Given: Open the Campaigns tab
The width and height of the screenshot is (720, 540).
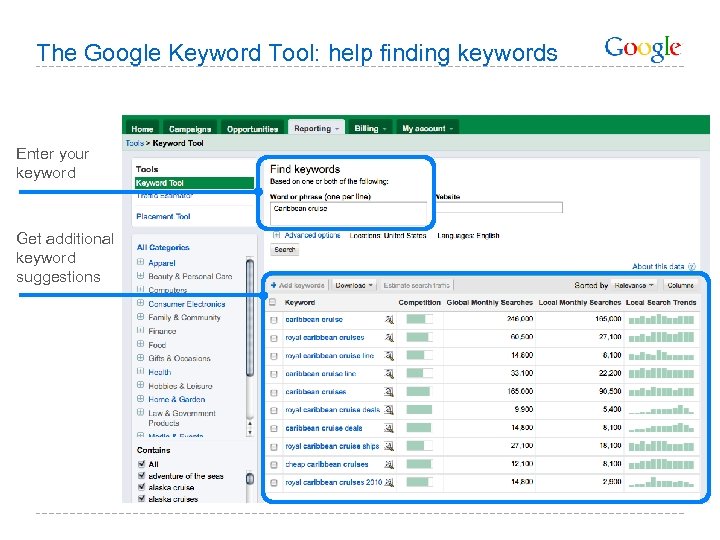Looking at the screenshot, I should click(x=190, y=129).
